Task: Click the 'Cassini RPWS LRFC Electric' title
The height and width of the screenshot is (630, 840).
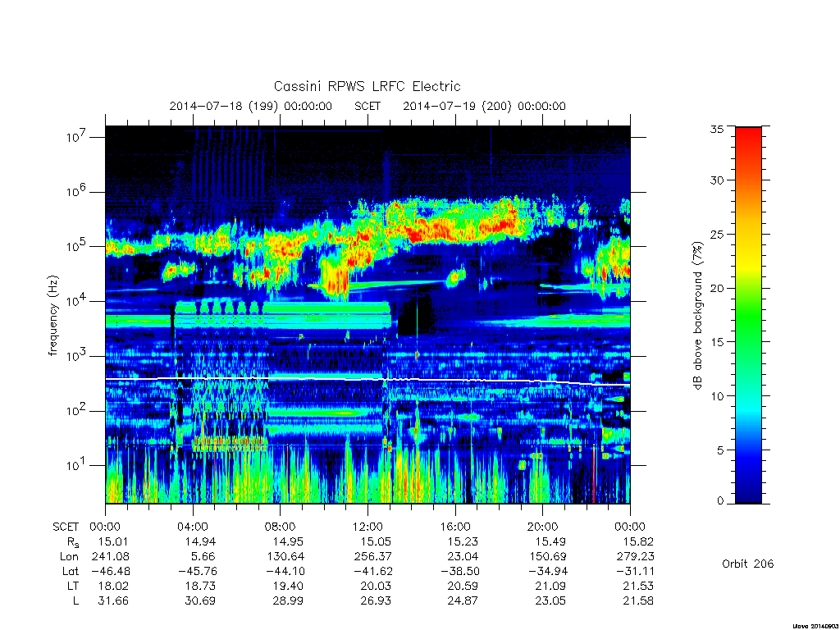Action: 367,86
